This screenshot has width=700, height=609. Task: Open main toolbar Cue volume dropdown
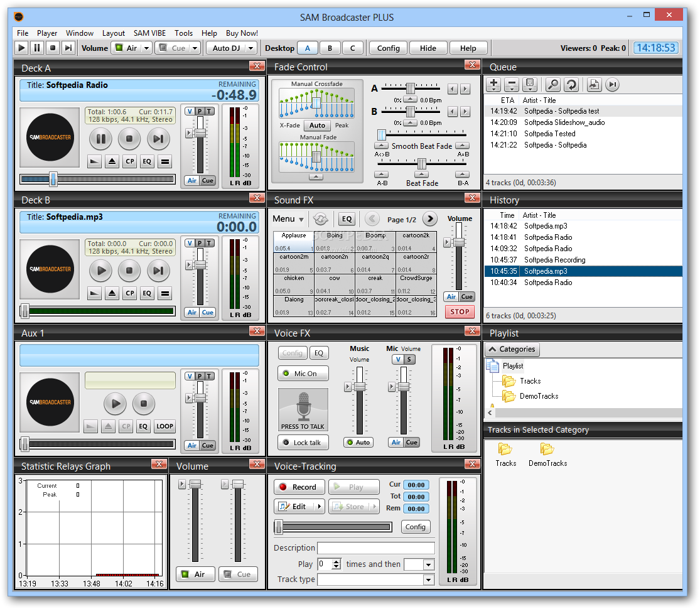coord(195,48)
